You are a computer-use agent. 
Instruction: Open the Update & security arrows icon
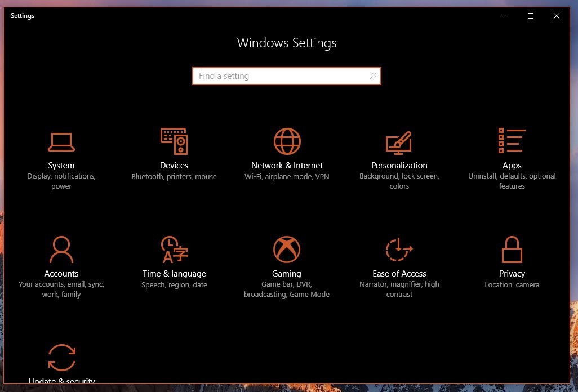point(62,358)
